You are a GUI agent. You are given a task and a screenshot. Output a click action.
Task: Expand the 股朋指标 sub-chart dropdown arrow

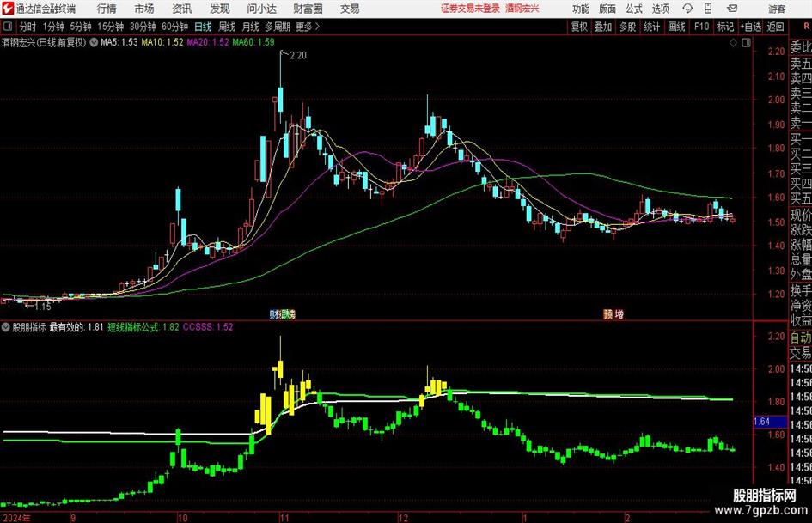click(x=6, y=327)
